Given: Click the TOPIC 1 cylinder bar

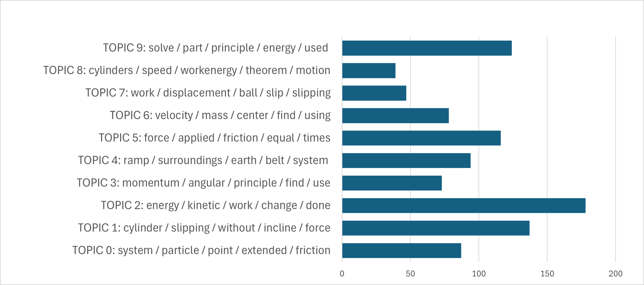Looking at the screenshot, I should tap(436, 228).
